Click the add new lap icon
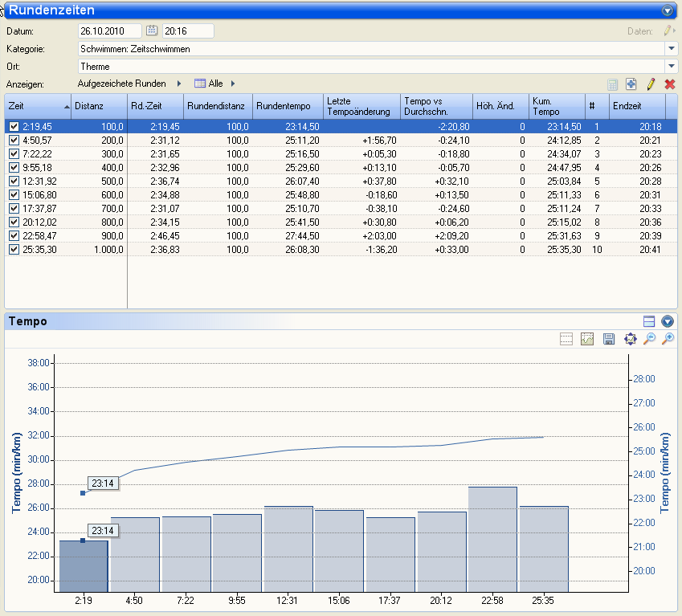682x616 pixels. 631,84
